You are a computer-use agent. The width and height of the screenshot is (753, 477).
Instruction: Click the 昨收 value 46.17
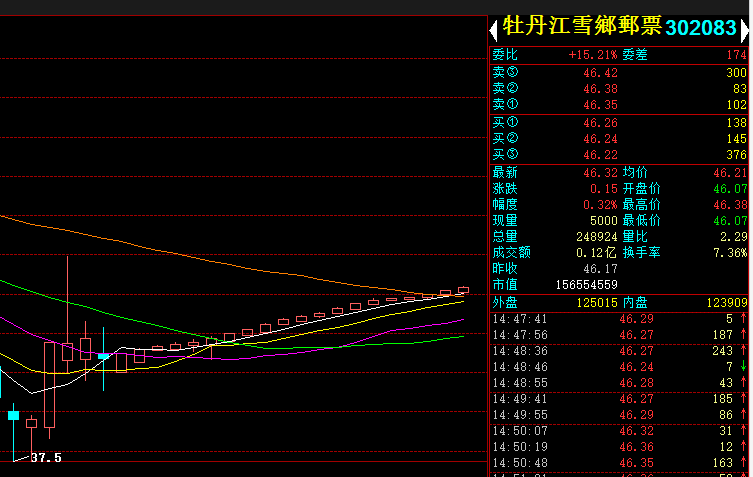(x=600, y=269)
